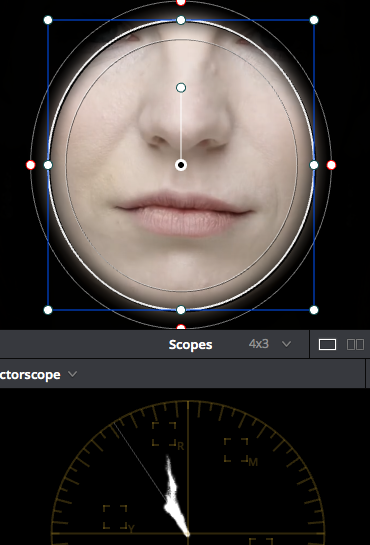Open the 4x3 layout dropdown
370x545 pixels.
pyautogui.click(x=270, y=344)
